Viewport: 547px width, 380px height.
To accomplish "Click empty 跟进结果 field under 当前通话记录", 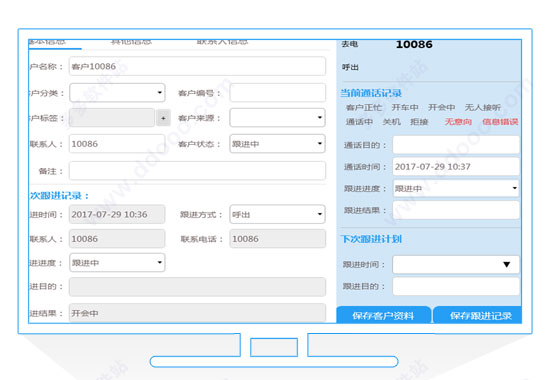I will coord(456,210).
